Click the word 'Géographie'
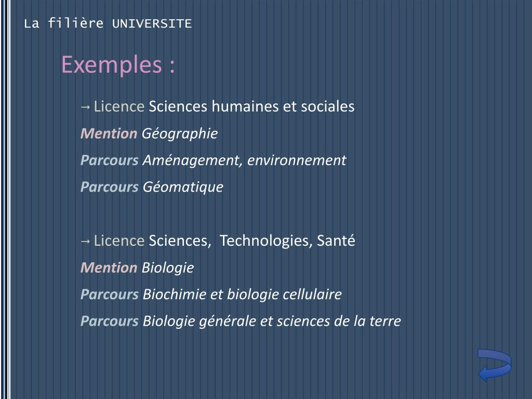Image resolution: width=532 pixels, height=399 pixels. 179,134
